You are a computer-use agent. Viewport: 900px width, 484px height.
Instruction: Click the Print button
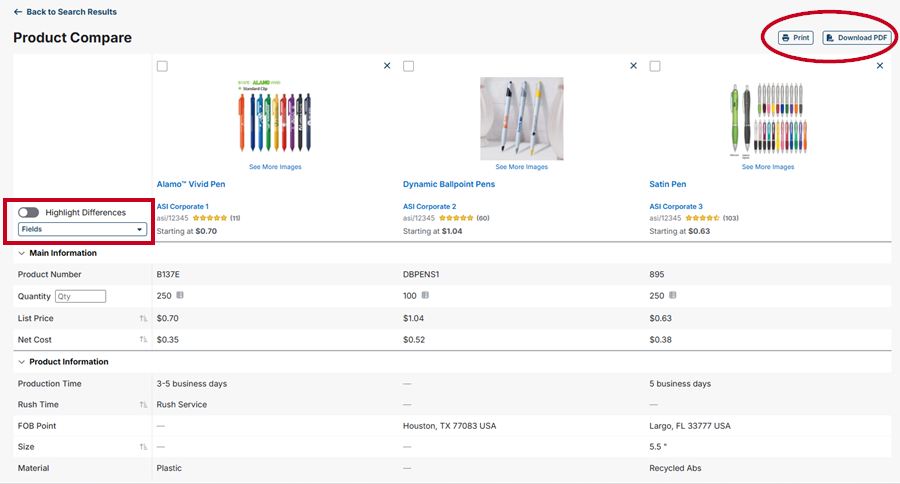796,37
